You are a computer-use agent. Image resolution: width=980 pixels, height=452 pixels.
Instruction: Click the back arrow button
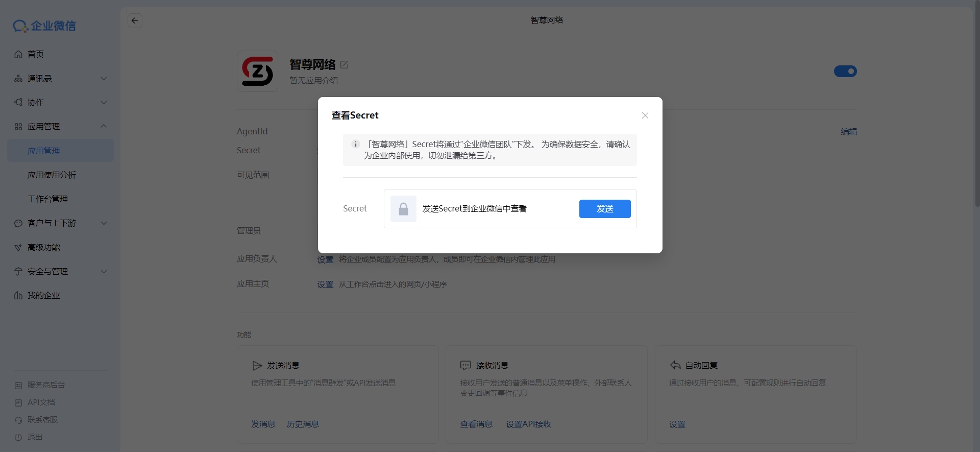(135, 20)
